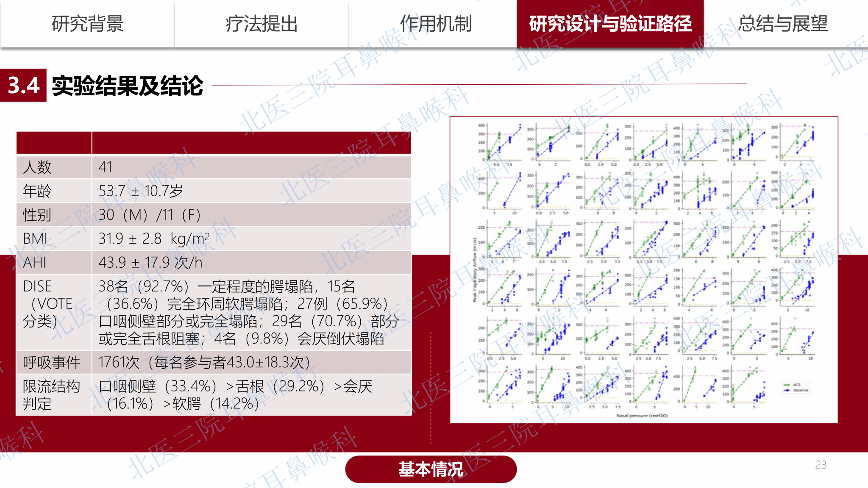Click the 限流结构判定 row label
This screenshot has width=868, height=488.
point(51,395)
